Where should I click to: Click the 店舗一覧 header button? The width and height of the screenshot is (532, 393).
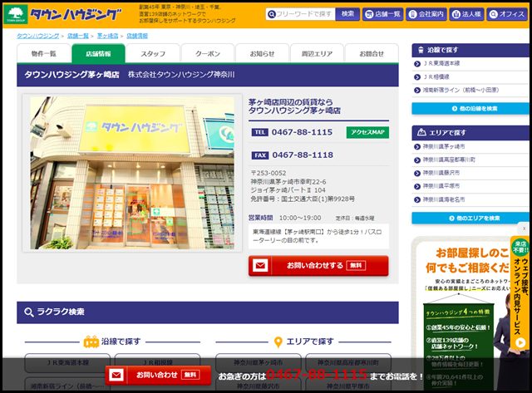pos(382,14)
